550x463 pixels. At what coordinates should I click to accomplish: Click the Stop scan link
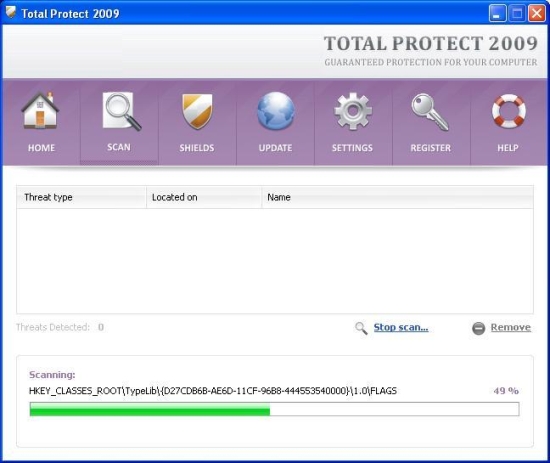401,327
